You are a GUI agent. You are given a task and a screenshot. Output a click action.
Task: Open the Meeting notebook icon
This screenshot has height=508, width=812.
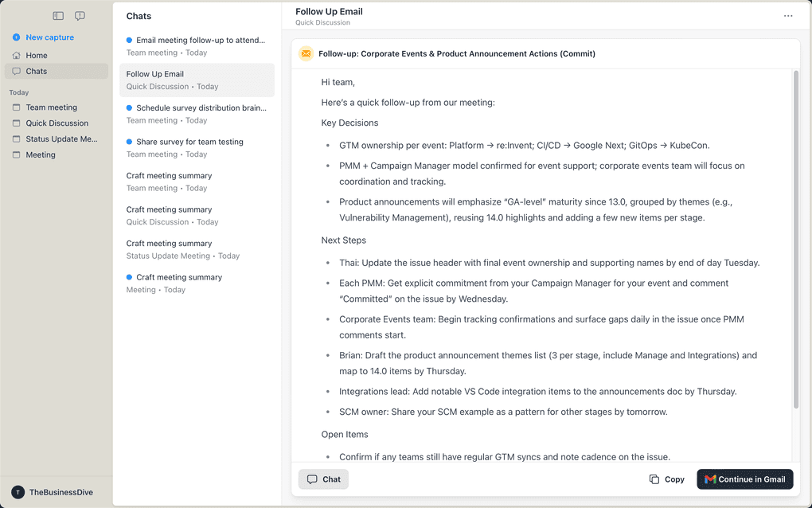coord(17,154)
